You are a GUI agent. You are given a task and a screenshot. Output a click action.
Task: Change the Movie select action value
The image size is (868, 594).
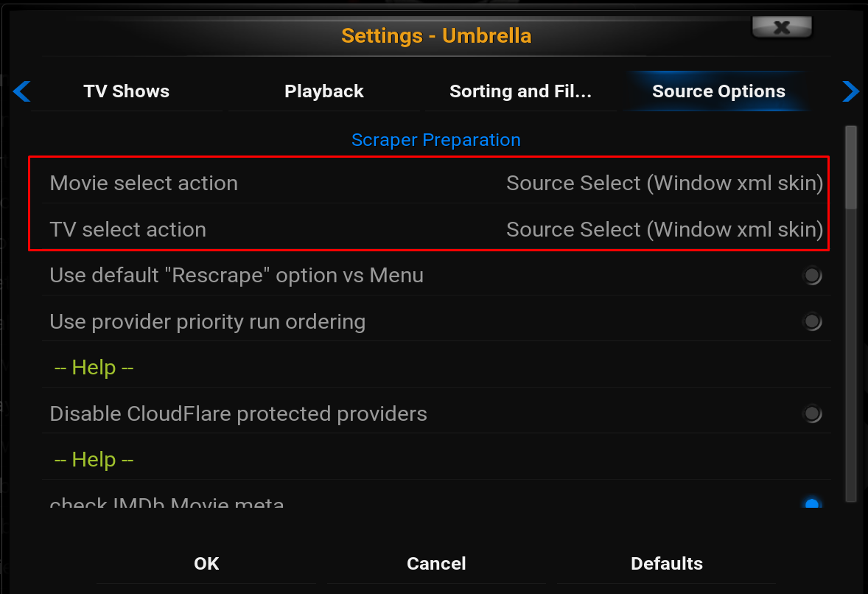664,184
